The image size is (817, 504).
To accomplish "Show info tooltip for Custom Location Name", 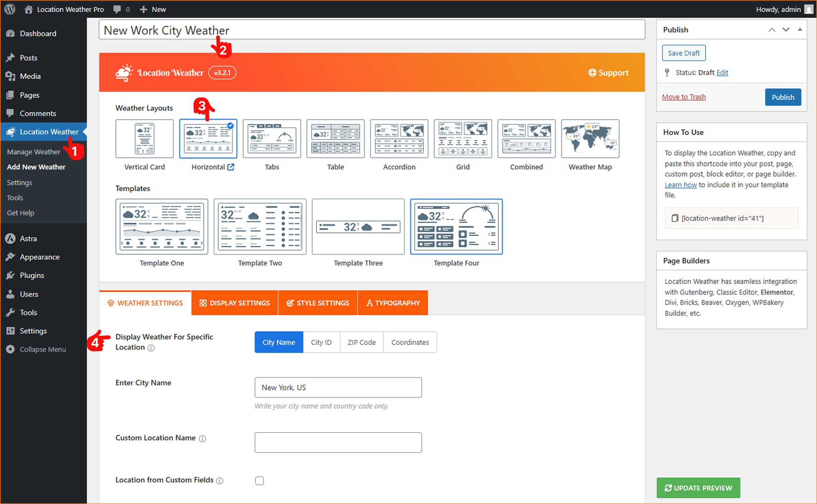I will tap(203, 439).
